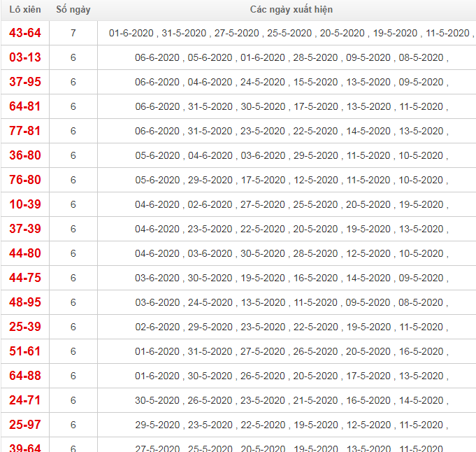Click date 14-5-2020 in the 44-75 row
The image size is (476, 452).
click(368, 278)
